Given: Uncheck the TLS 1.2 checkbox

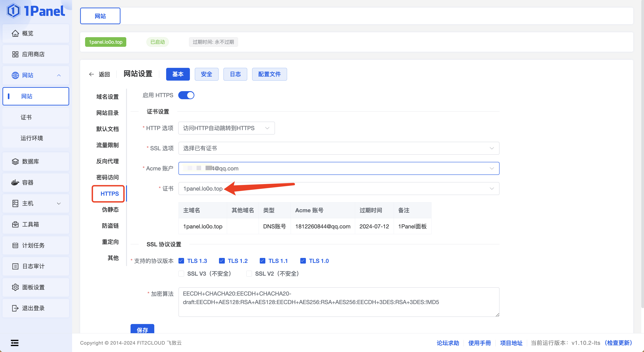Looking at the screenshot, I should pyautogui.click(x=222, y=261).
